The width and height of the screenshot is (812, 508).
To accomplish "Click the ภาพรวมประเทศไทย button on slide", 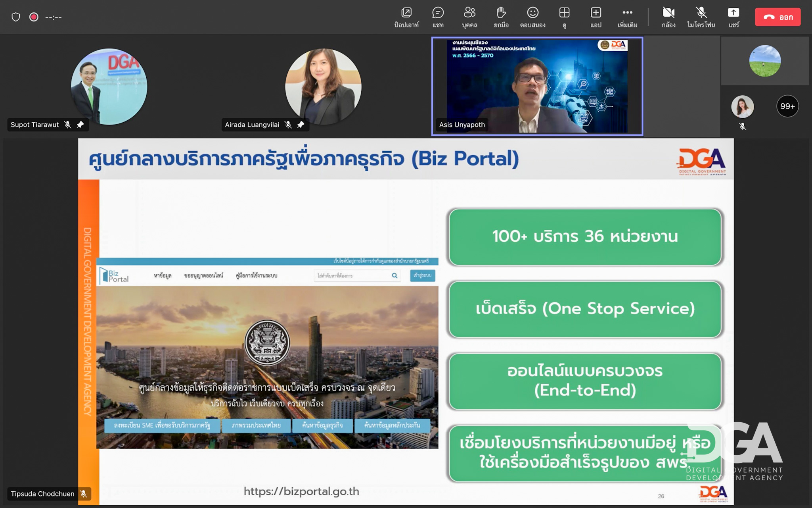I will [256, 425].
